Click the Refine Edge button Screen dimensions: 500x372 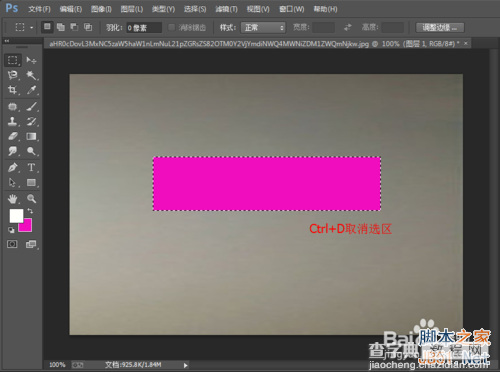pyautogui.click(x=440, y=27)
